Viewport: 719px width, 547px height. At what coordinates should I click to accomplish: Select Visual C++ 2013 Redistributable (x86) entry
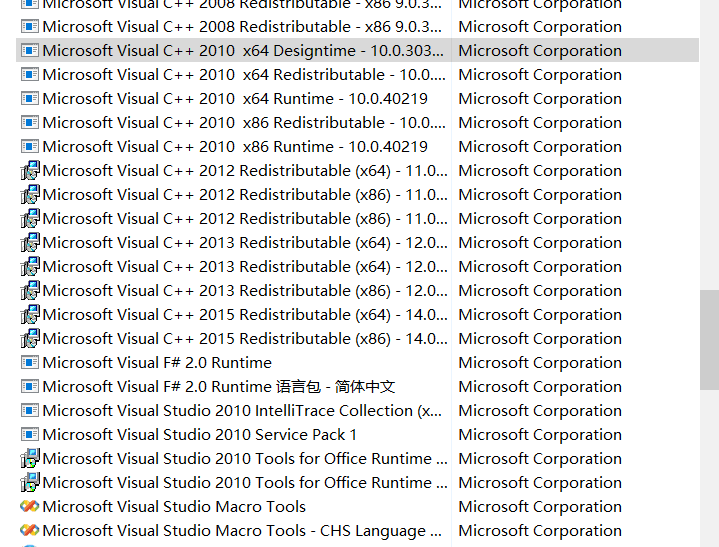coord(245,290)
